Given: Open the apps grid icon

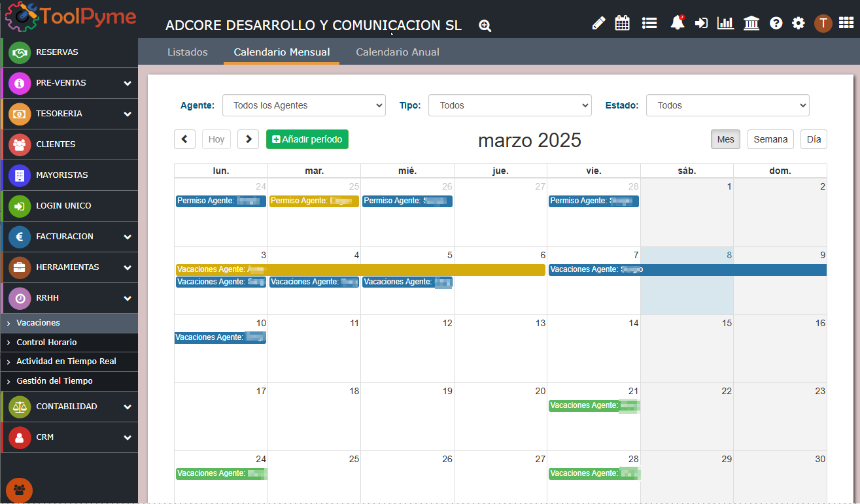Looking at the screenshot, I should pyautogui.click(x=846, y=24).
